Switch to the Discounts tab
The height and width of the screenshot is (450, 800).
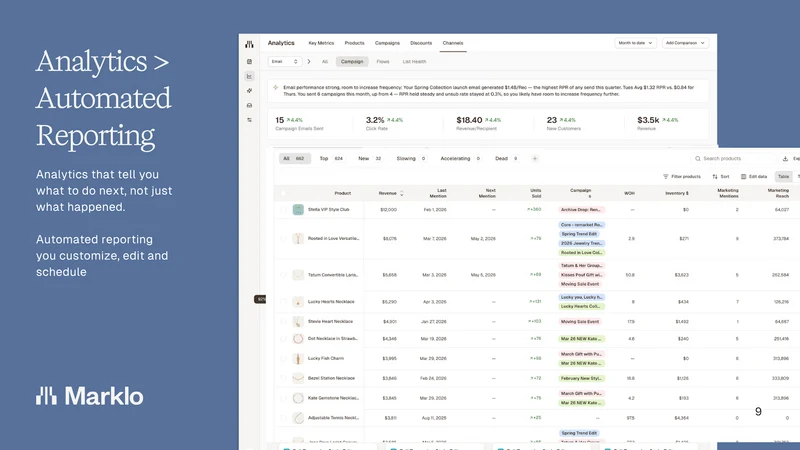421,43
